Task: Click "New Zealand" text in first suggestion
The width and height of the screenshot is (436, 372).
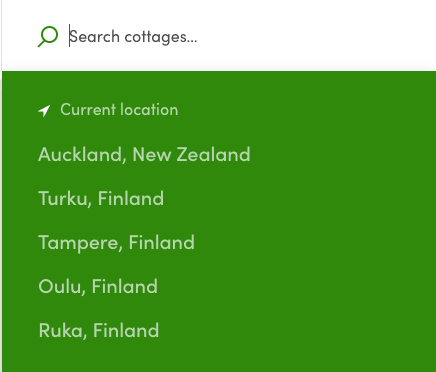Action: coord(191,154)
